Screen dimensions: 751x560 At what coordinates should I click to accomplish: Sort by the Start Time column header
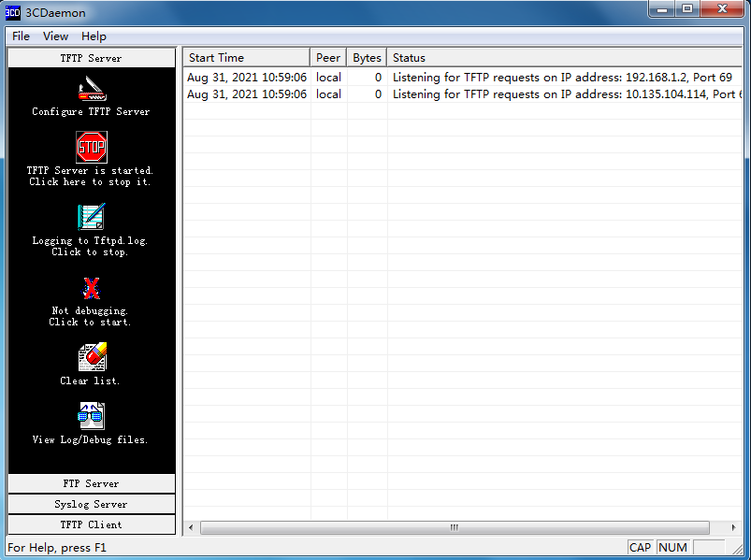(247, 58)
